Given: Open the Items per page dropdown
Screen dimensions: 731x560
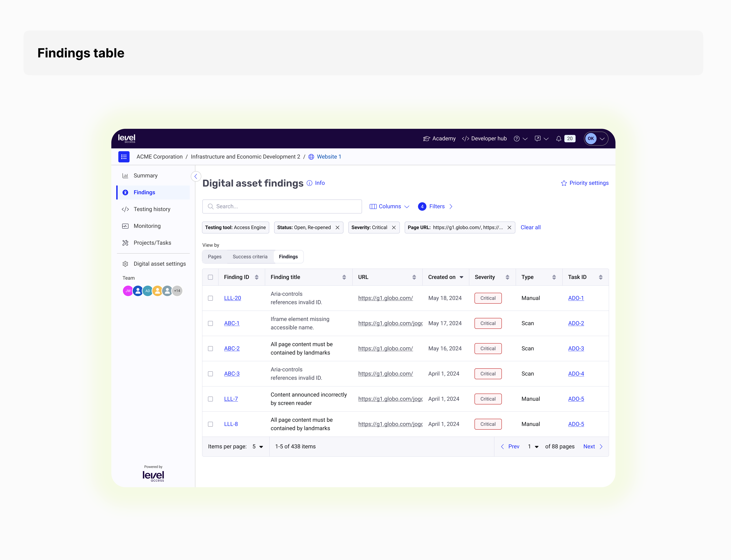Looking at the screenshot, I should pos(258,446).
